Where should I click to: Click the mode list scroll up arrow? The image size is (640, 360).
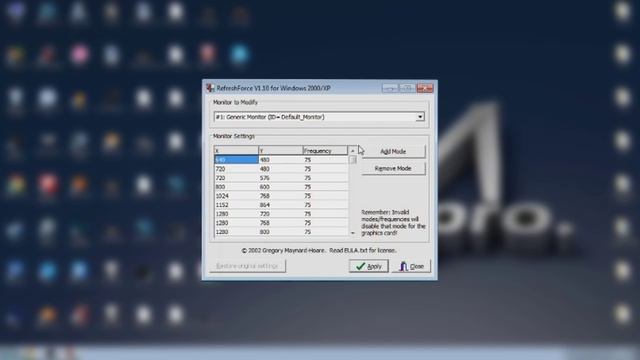click(x=353, y=151)
